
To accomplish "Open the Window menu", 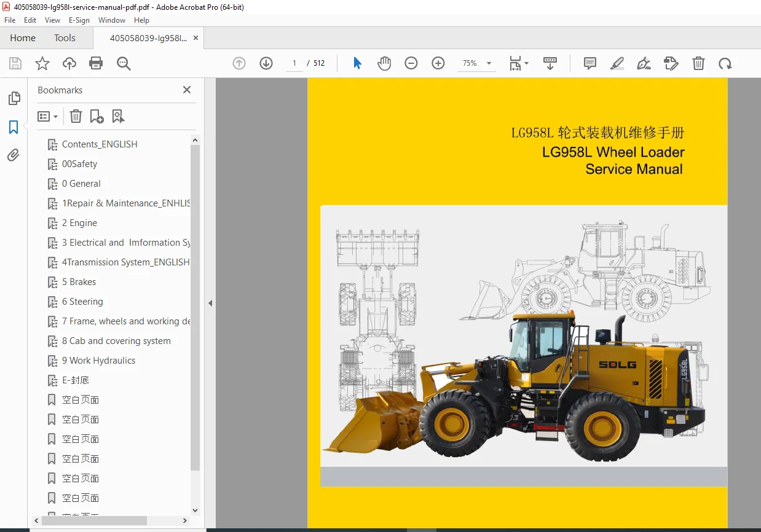I will pos(112,20).
